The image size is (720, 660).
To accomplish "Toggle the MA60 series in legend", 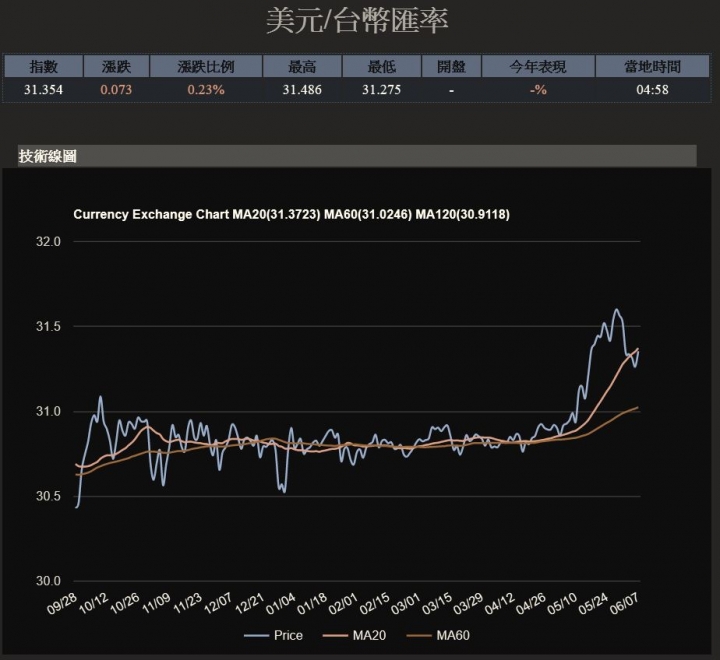I will click(438, 636).
